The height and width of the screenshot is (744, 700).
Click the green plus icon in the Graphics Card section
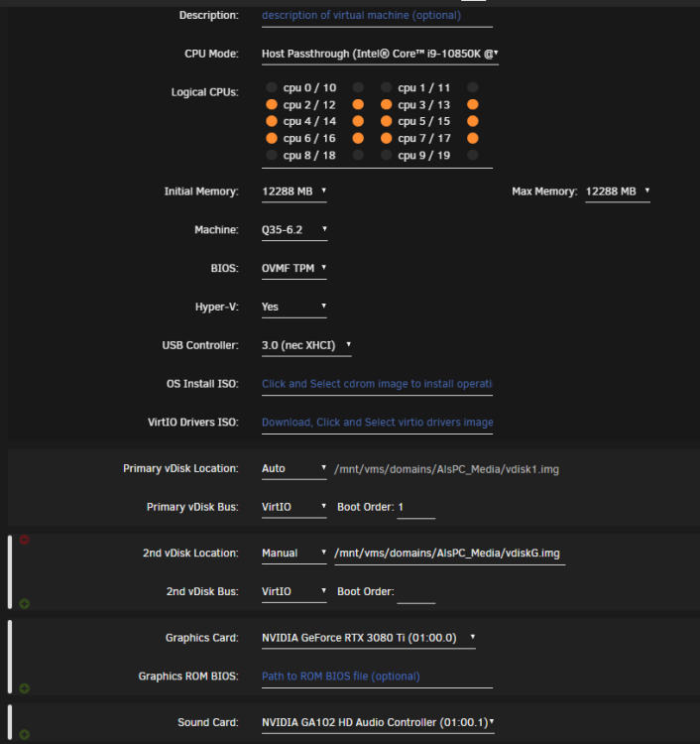click(x=24, y=688)
